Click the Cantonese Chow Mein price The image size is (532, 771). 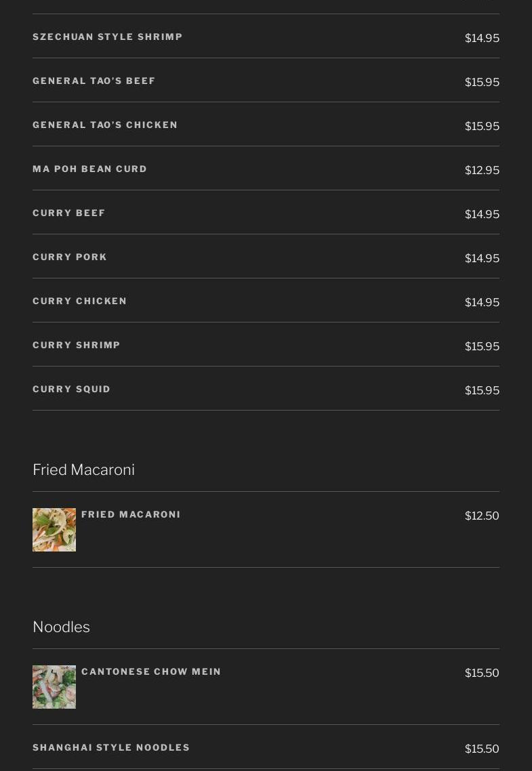pyautogui.click(x=482, y=673)
